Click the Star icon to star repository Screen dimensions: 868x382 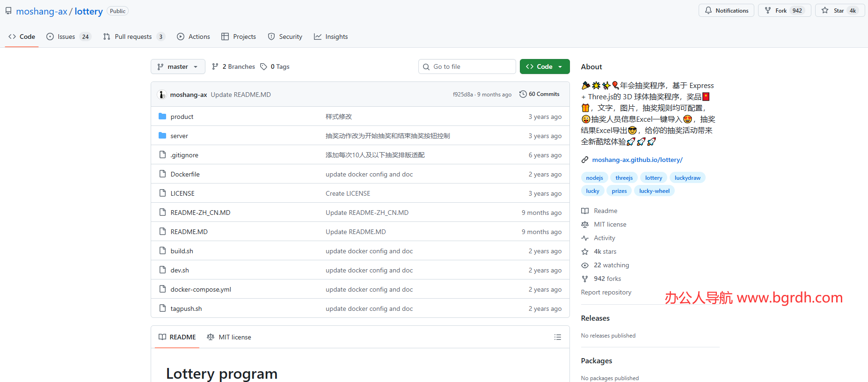[825, 10]
